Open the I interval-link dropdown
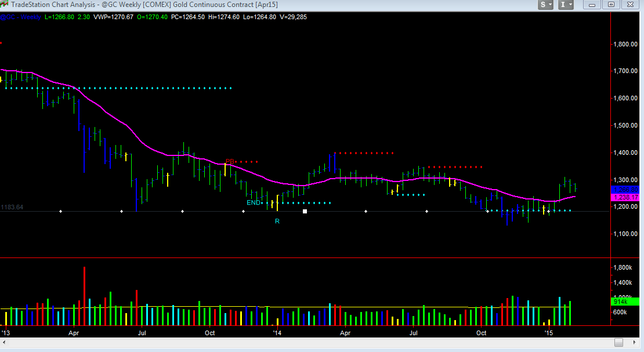 [566, 5]
